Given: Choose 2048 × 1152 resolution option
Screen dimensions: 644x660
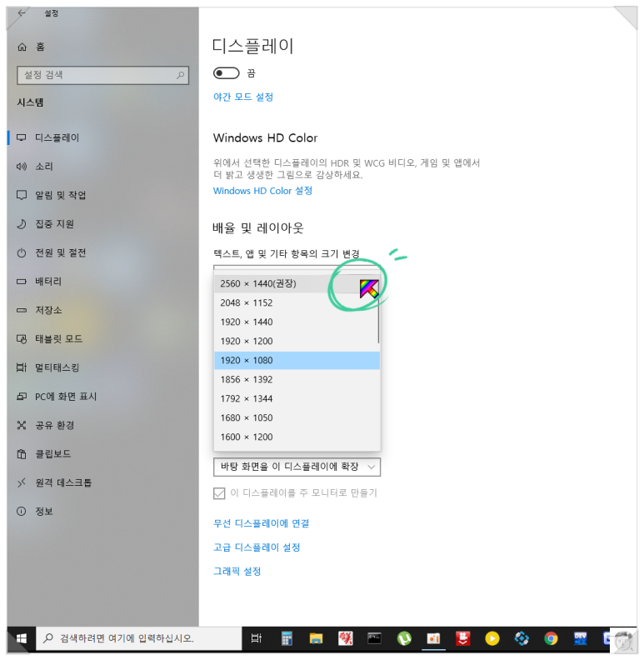Looking at the screenshot, I should [x=296, y=302].
